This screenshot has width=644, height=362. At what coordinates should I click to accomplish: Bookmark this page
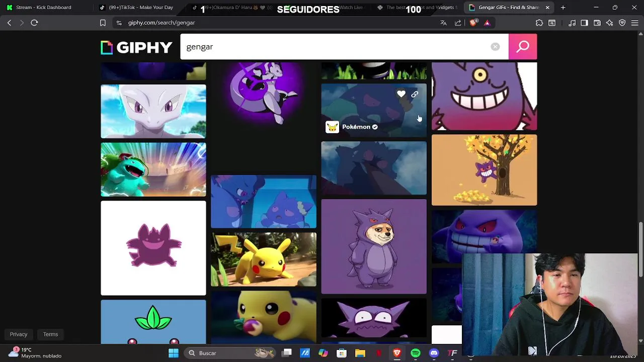[103, 23]
